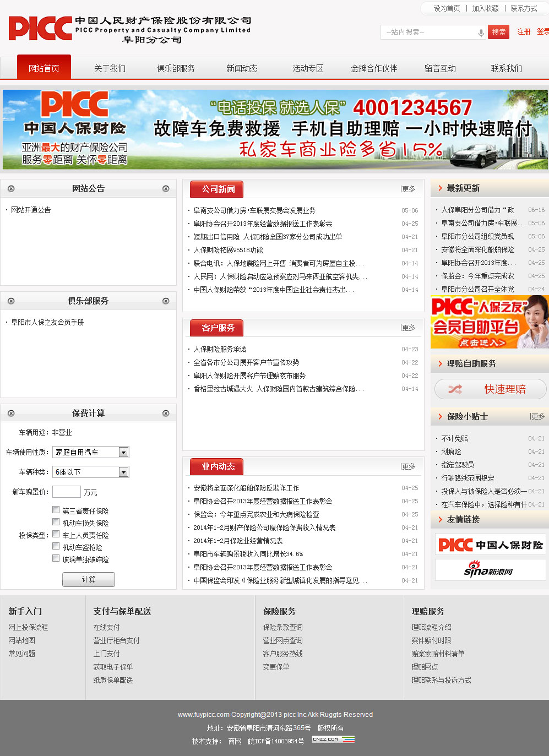Click the red arrow icon next to 友情链接
549x756 pixels.
440,520
